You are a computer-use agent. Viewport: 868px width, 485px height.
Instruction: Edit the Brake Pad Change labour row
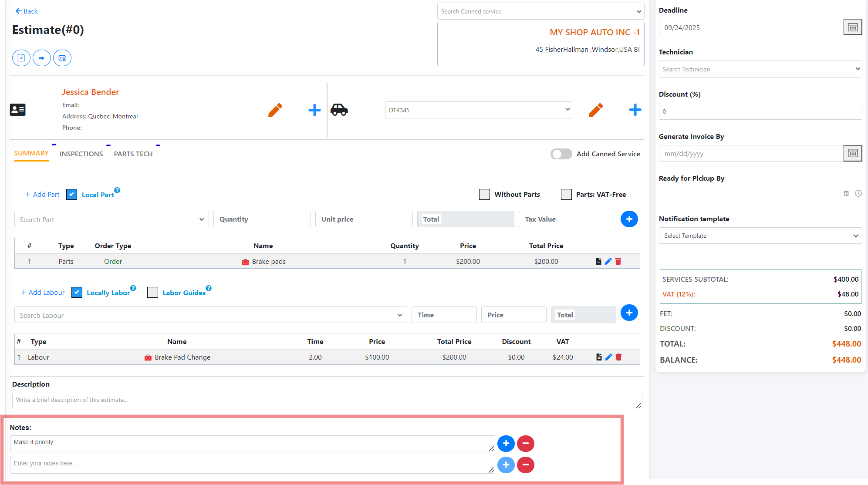tap(608, 357)
